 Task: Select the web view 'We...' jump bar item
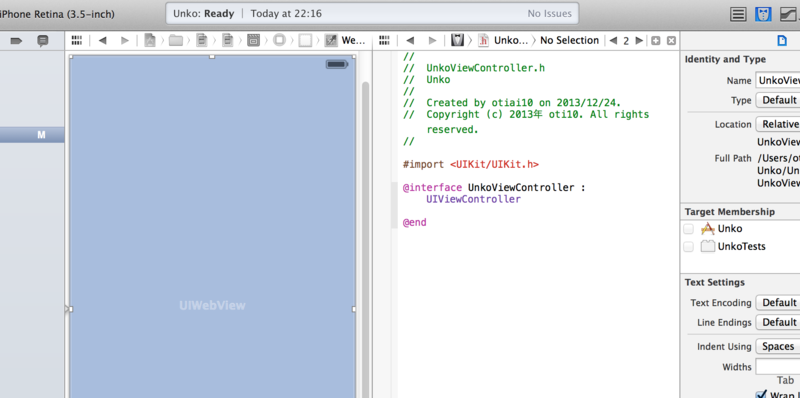pos(346,40)
